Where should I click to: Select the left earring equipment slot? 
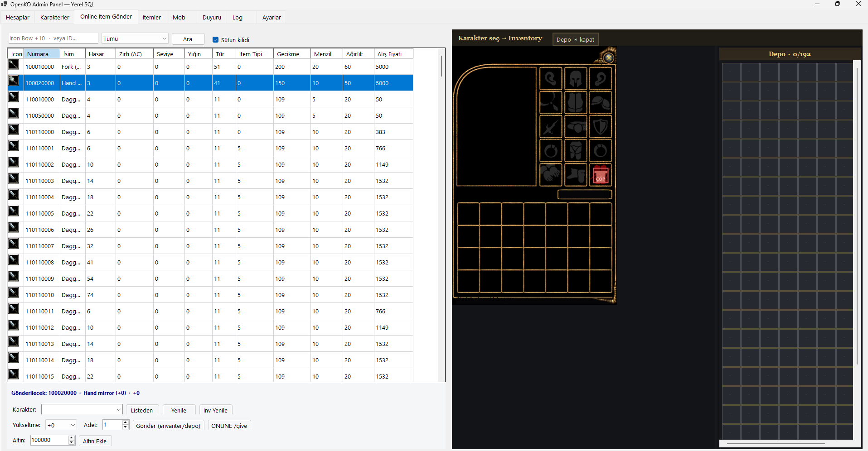pyautogui.click(x=551, y=79)
